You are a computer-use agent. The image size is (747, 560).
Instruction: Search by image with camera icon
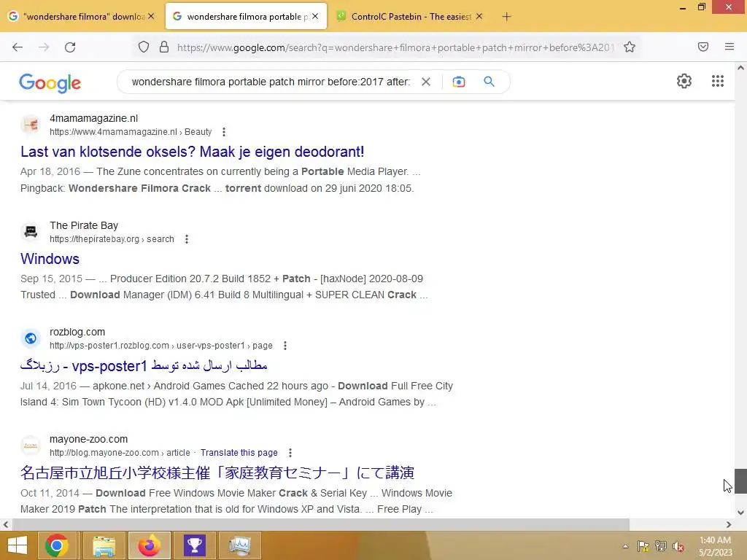pyautogui.click(x=459, y=82)
